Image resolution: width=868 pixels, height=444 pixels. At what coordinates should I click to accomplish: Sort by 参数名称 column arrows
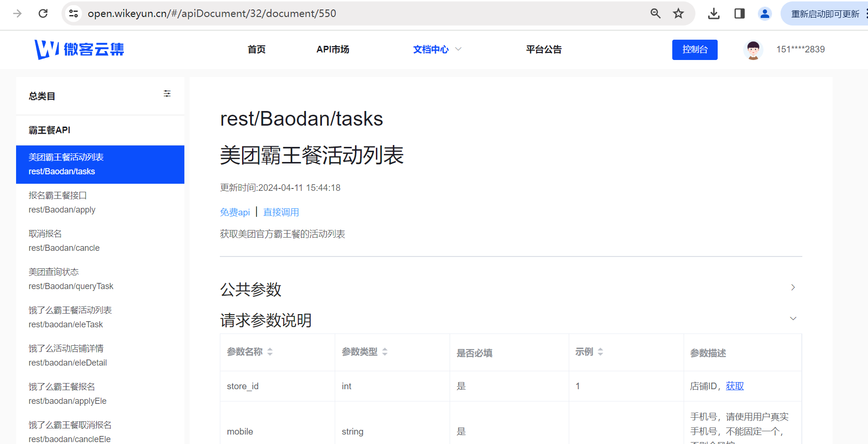[270, 352]
